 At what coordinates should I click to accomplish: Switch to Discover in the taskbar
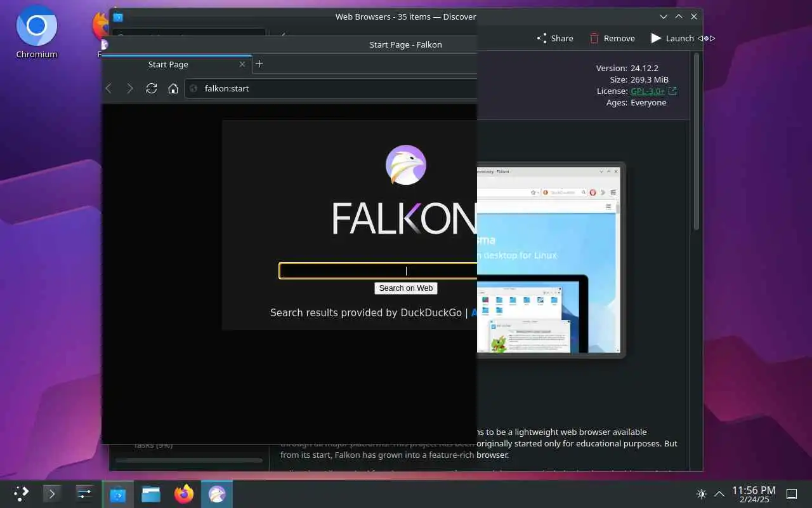click(118, 493)
